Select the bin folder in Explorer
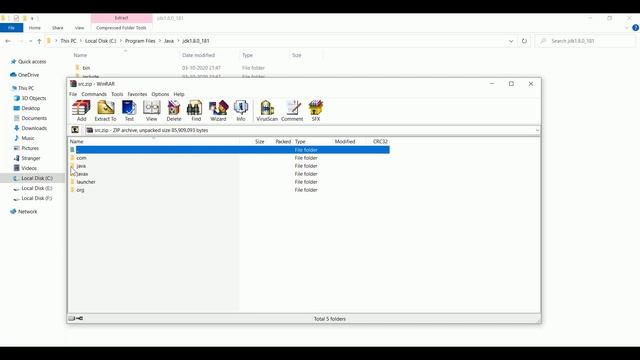 click(86, 68)
